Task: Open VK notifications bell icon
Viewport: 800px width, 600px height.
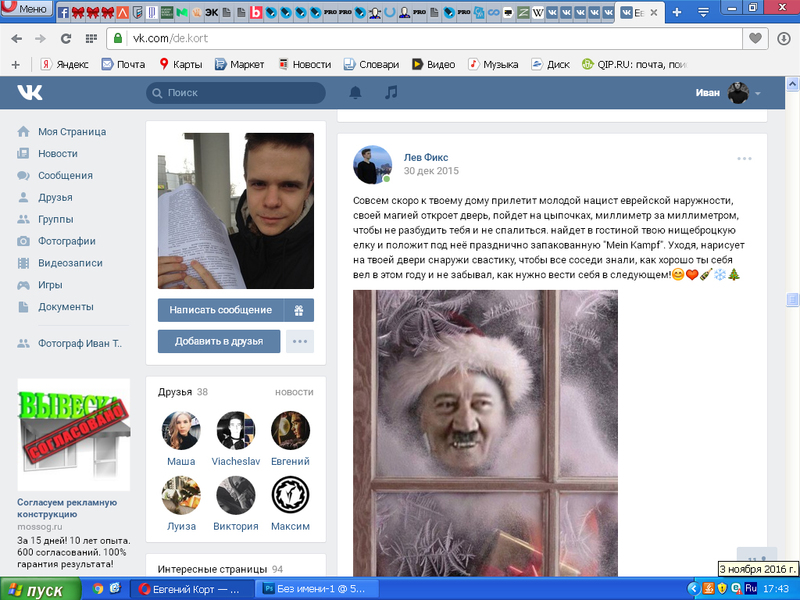Action: coord(355,93)
